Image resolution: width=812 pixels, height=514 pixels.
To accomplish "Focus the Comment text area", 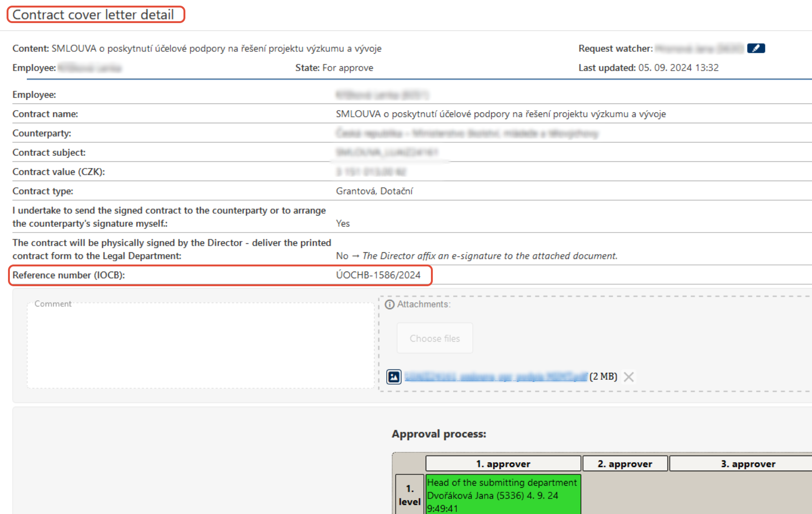I will click(201, 346).
